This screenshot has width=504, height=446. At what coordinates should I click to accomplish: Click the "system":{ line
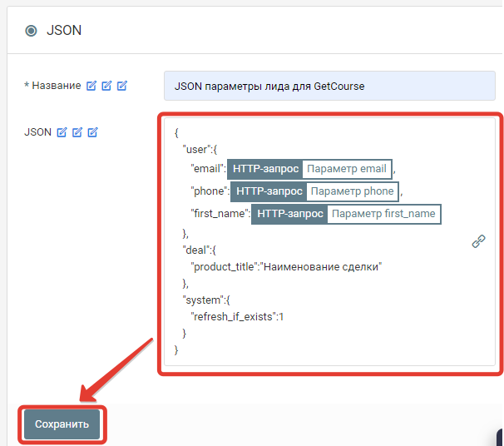206,300
